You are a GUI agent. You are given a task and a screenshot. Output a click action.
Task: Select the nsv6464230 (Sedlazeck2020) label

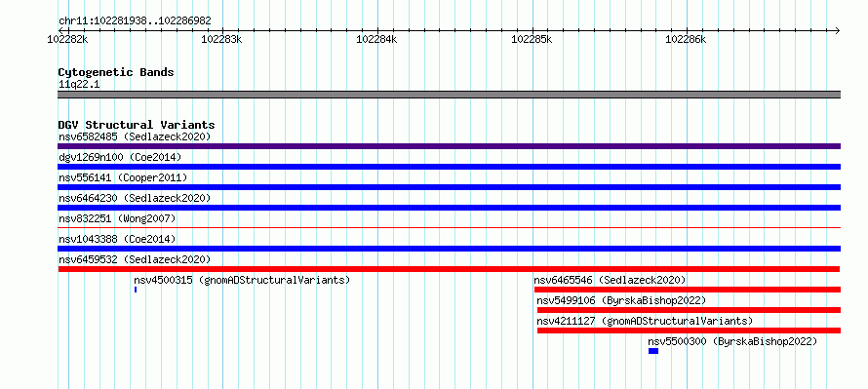tap(135, 198)
